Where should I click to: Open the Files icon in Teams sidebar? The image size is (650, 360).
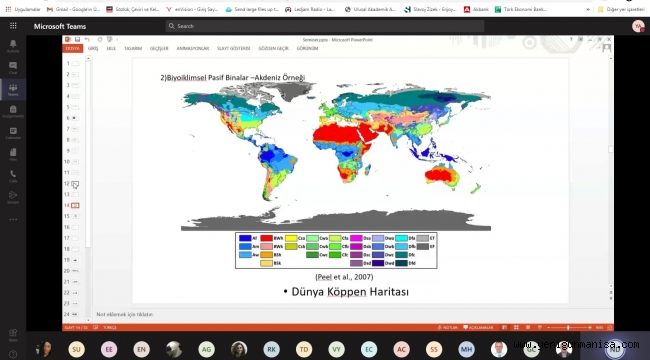pyautogui.click(x=13, y=154)
